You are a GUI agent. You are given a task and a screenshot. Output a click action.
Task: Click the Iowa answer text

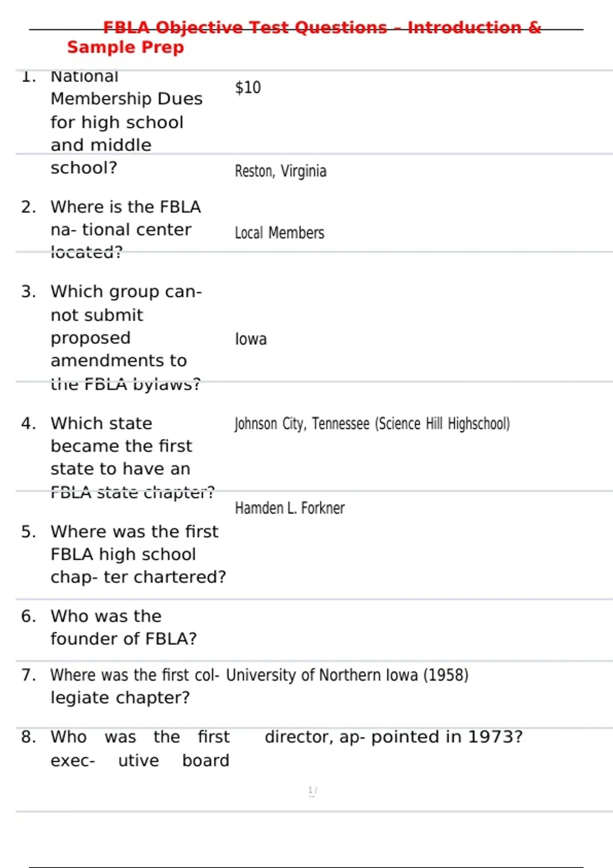click(251, 339)
